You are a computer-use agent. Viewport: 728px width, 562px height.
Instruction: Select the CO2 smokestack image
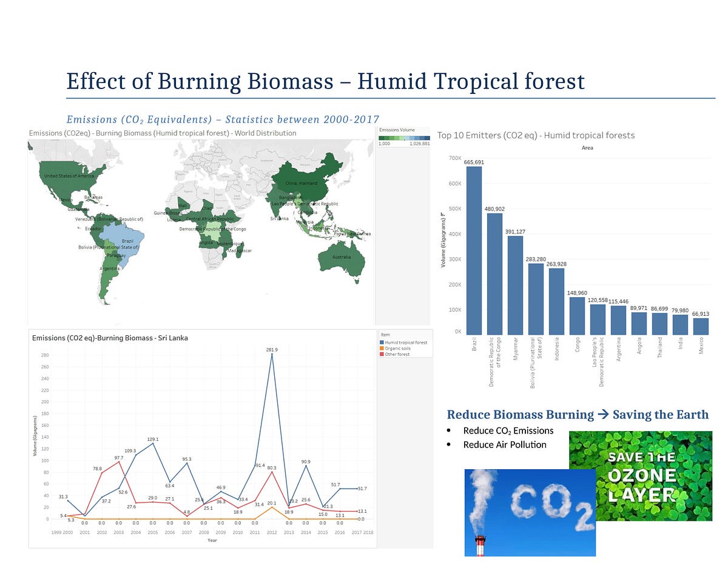530,511
